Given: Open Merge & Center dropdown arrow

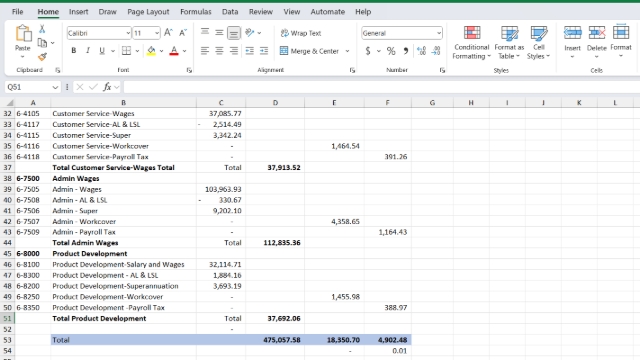Looking at the screenshot, I should [x=347, y=51].
